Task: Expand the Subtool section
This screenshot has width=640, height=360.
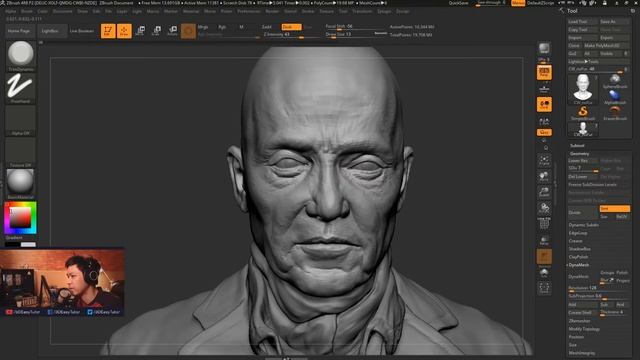Action: click(577, 145)
